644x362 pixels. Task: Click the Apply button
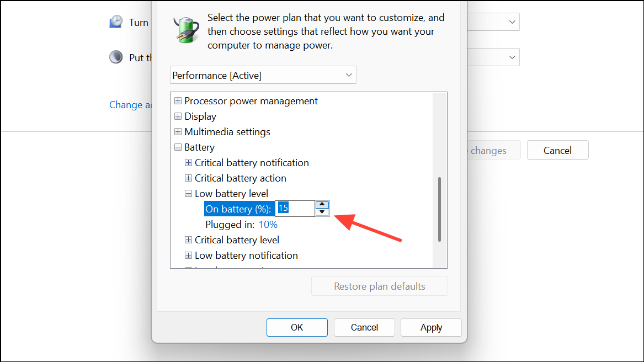pyautogui.click(x=431, y=327)
